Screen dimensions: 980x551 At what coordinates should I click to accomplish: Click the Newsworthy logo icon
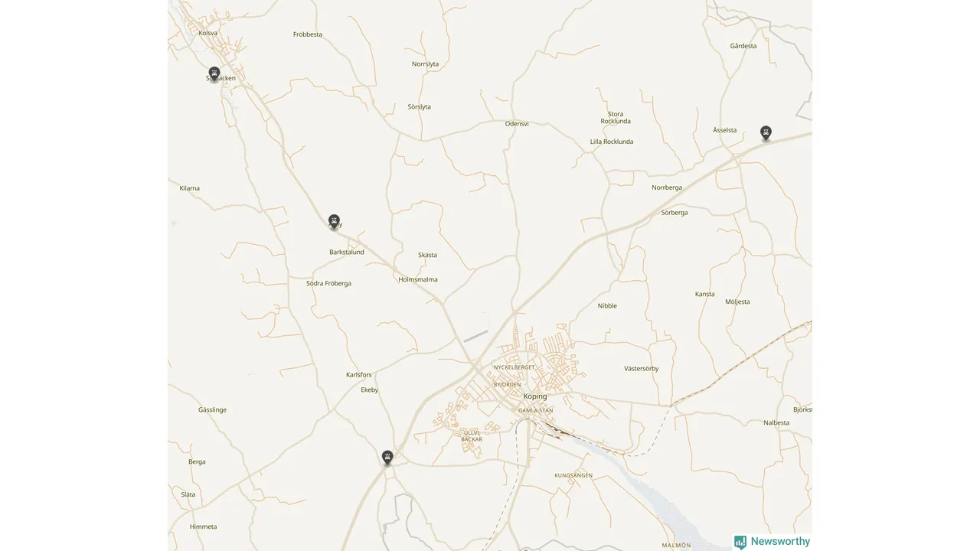point(740,542)
